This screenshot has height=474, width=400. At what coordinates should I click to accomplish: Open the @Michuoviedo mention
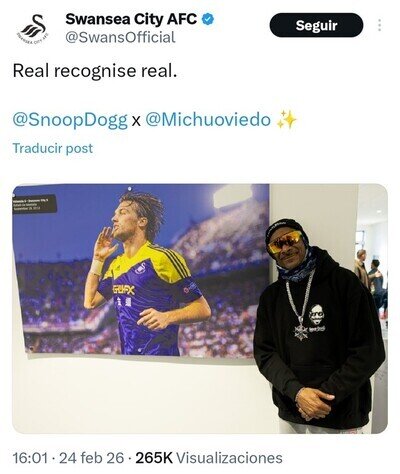click(208, 120)
